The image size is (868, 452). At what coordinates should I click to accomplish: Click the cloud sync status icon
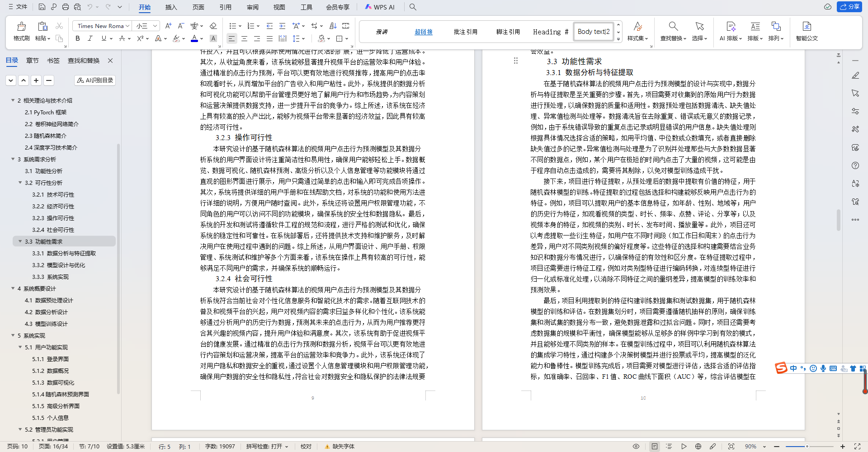point(828,7)
